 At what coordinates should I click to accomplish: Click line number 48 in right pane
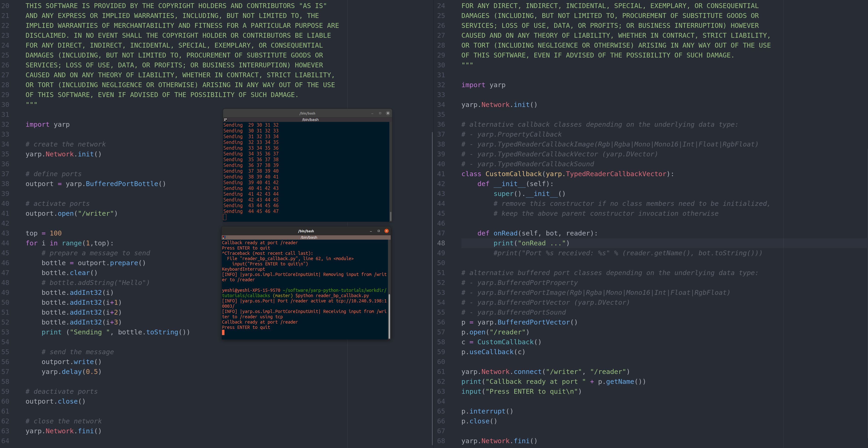pos(441,243)
